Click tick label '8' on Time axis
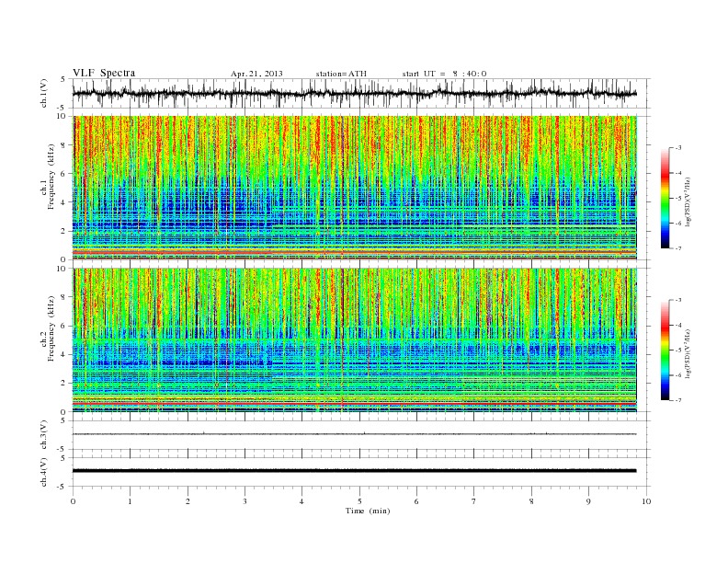This screenshot has height=563, width=728. 531,501
